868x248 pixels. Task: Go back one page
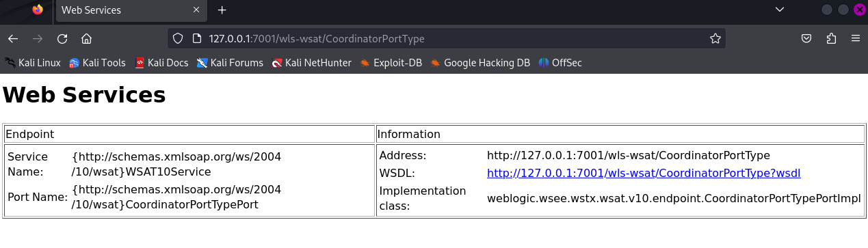(x=13, y=38)
